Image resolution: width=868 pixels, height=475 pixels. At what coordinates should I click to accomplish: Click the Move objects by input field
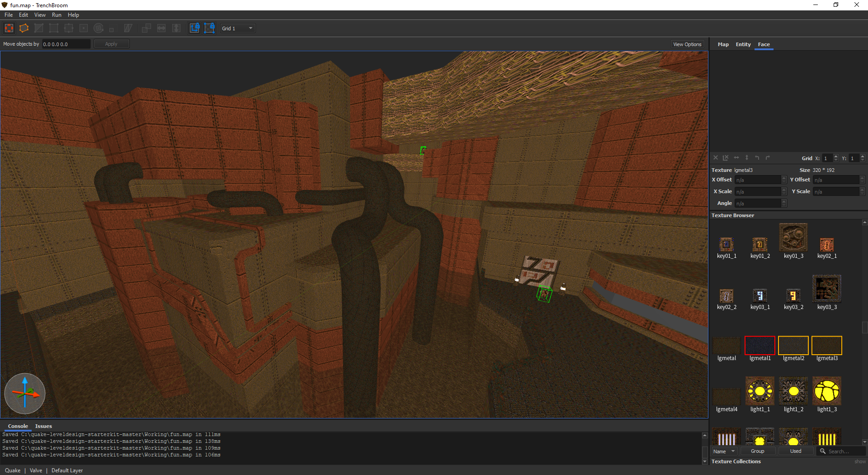coord(66,44)
